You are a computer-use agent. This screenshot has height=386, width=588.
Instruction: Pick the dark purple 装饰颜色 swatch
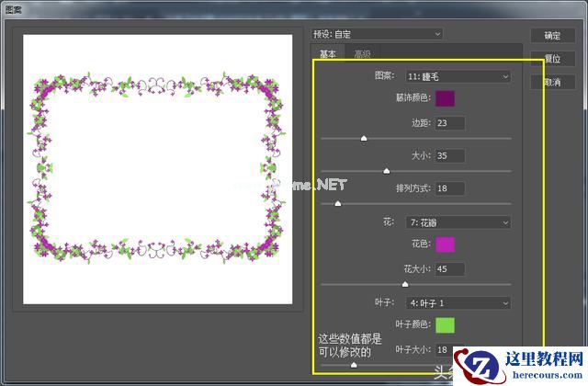[x=445, y=98]
